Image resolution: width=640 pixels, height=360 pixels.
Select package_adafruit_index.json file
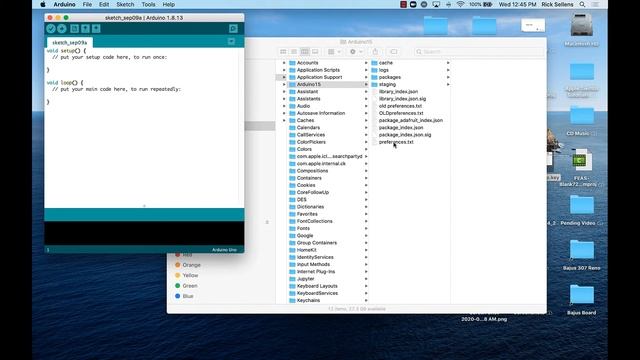[x=411, y=120]
